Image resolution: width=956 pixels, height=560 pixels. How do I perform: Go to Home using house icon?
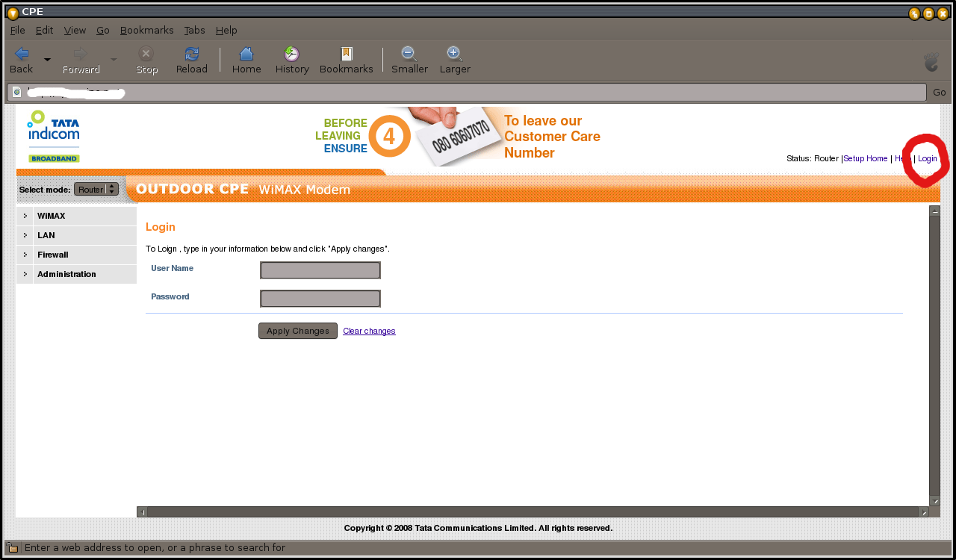tap(246, 54)
